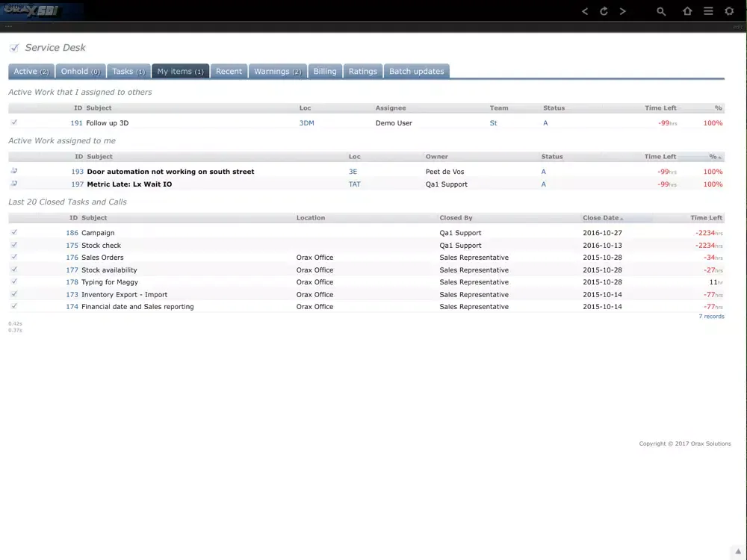The height and width of the screenshot is (560, 747).
Task: Switch to the Warnings tab
Action: [277, 72]
